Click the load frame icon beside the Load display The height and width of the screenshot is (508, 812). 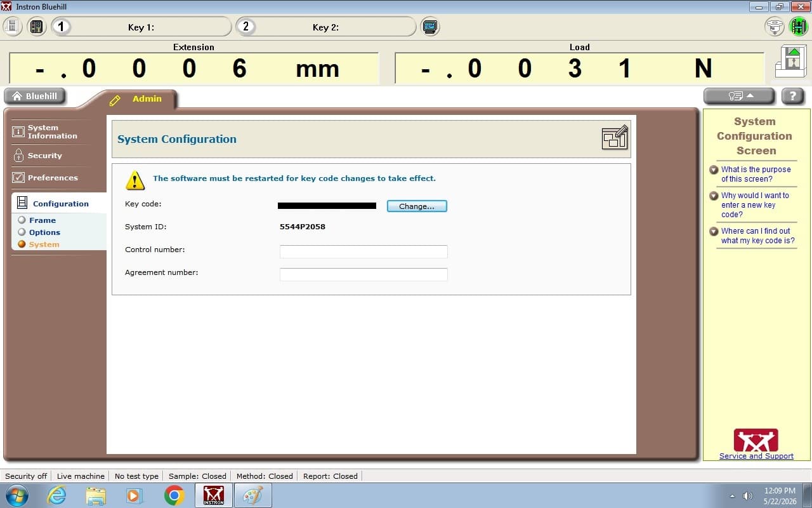[x=790, y=62]
